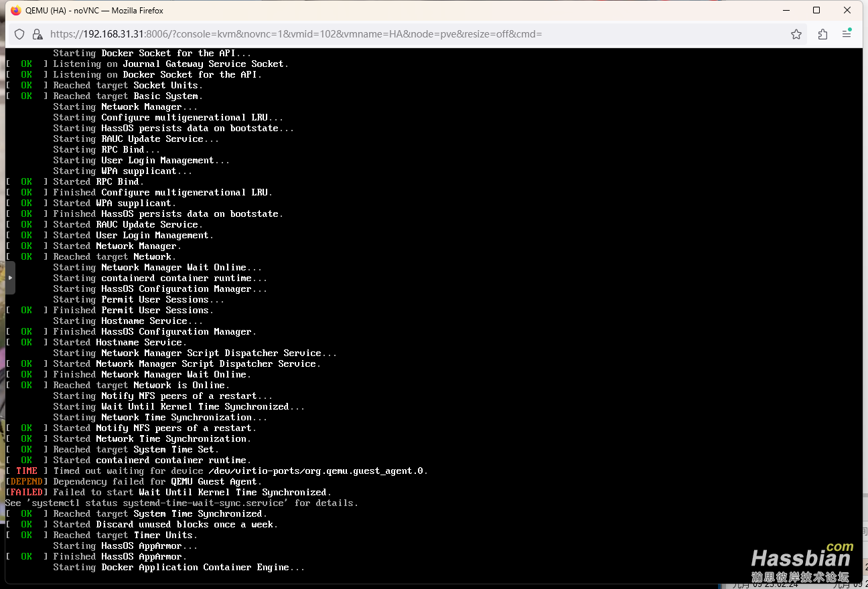Image resolution: width=868 pixels, height=589 pixels.
Task: Click '/dev/virtio-ports/org.qemu.guest_agent.0' text
Action: click(315, 471)
